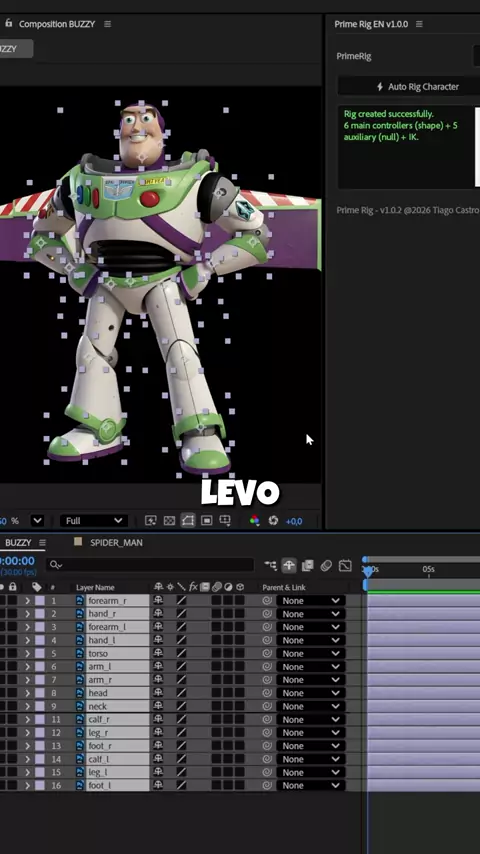Image resolution: width=480 pixels, height=854 pixels.
Task: Click the Prime Rig EN v1.0.0 tab
Action: (x=371, y=24)
